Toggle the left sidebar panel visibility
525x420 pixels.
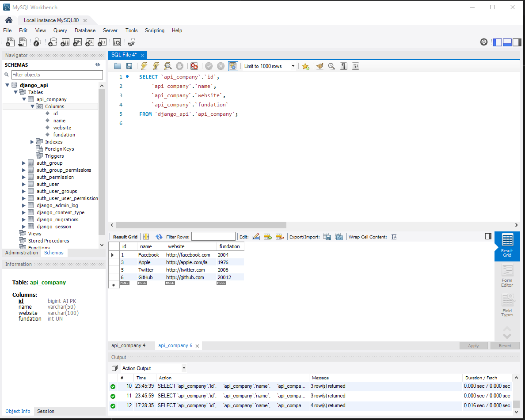coord(498,42)
